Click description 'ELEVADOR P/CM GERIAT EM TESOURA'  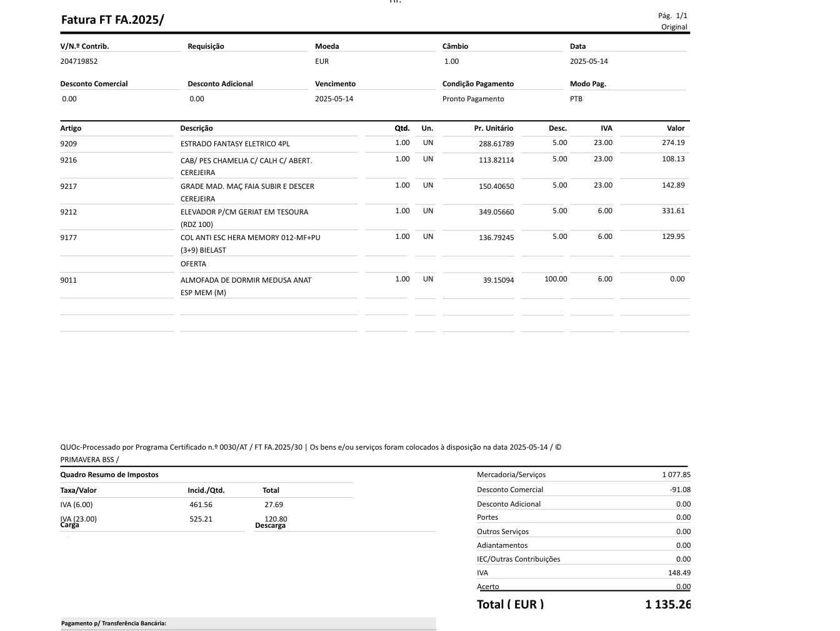(x=244, y=212)
